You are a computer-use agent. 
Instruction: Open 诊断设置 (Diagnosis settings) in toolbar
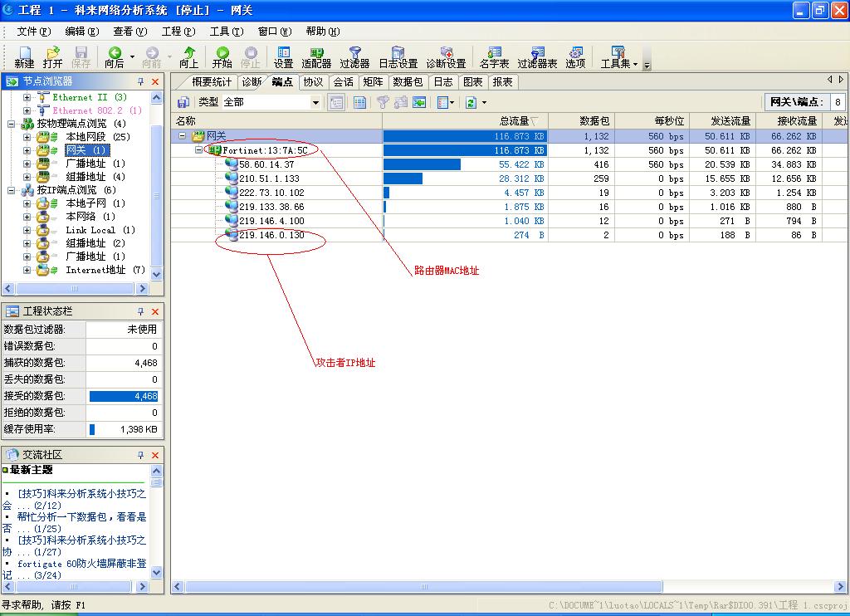(x=446, y=56)
